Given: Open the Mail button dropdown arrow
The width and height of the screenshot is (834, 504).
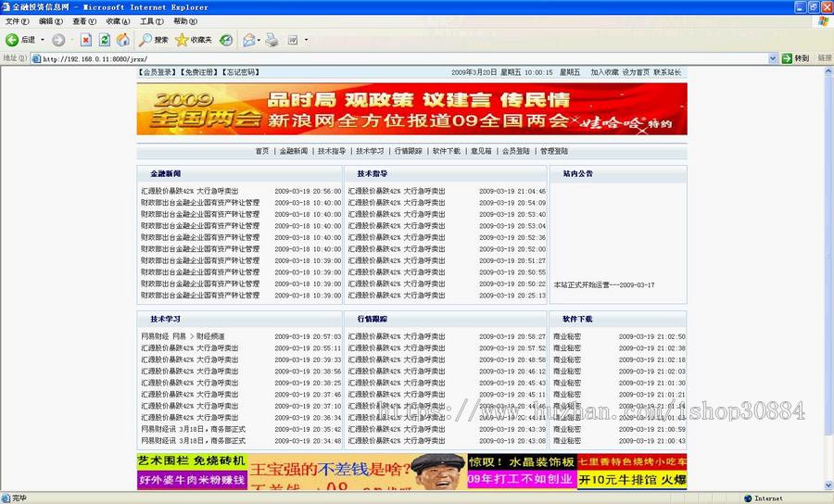Looking at the screenshot, I should 259,40.
